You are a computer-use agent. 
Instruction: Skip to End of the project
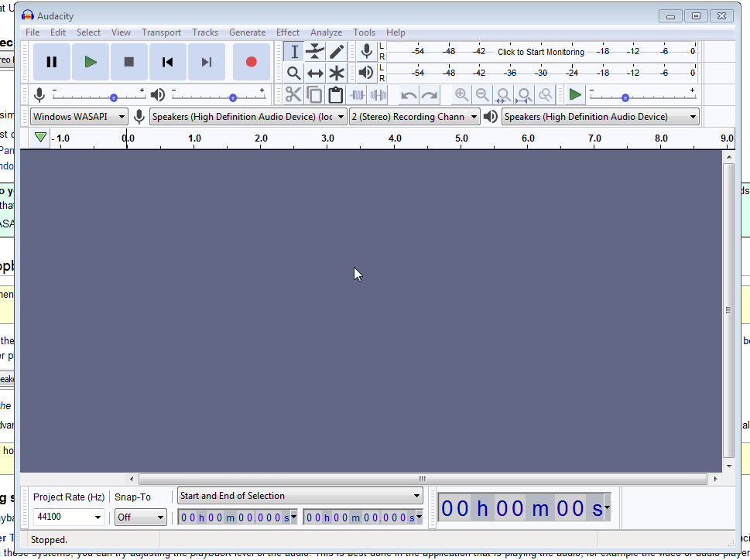[207, 62]
